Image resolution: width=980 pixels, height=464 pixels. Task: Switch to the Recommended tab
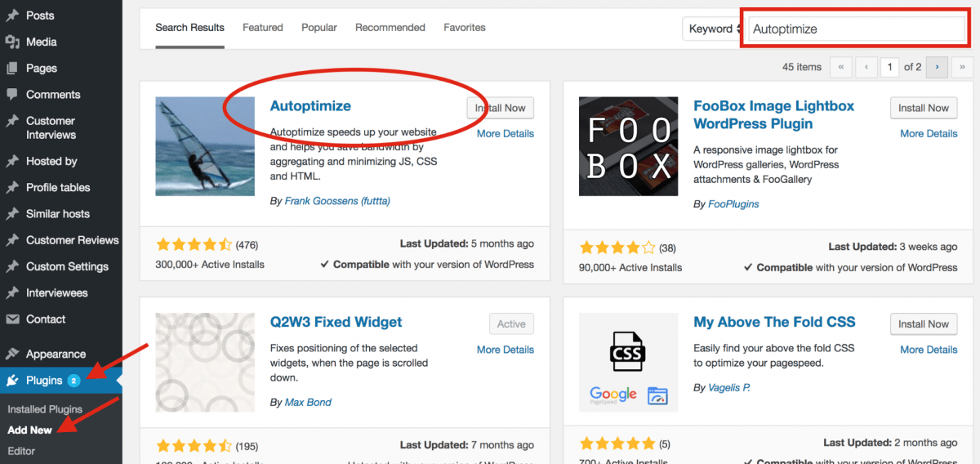coord(390,28)
